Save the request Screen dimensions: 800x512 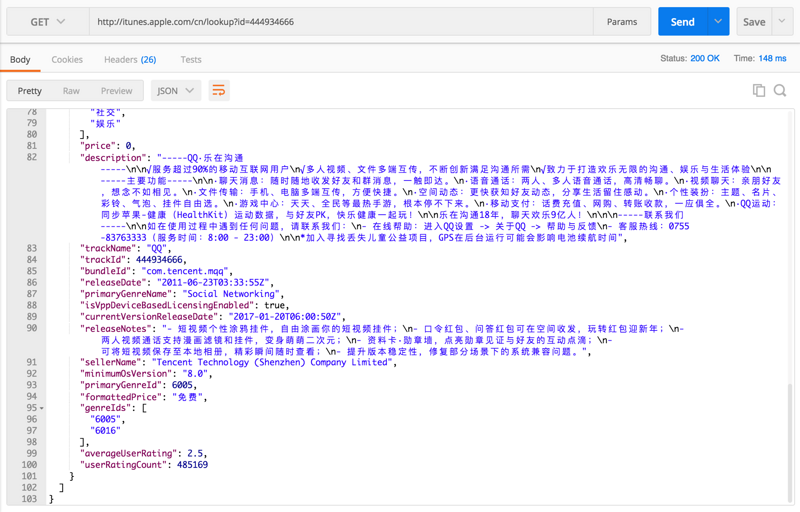(754, 22)
